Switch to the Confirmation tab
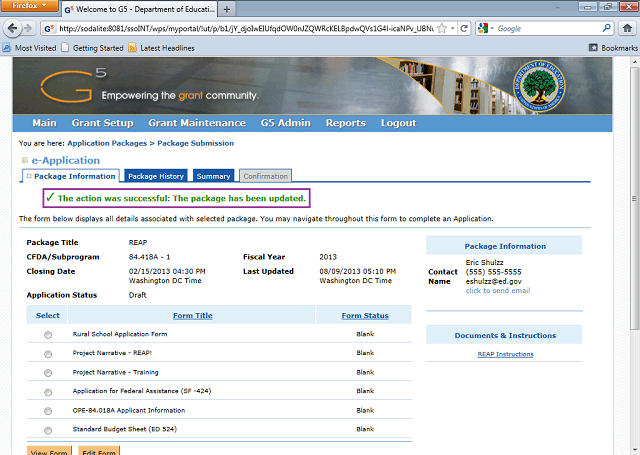640x455 pixels. 266,176
